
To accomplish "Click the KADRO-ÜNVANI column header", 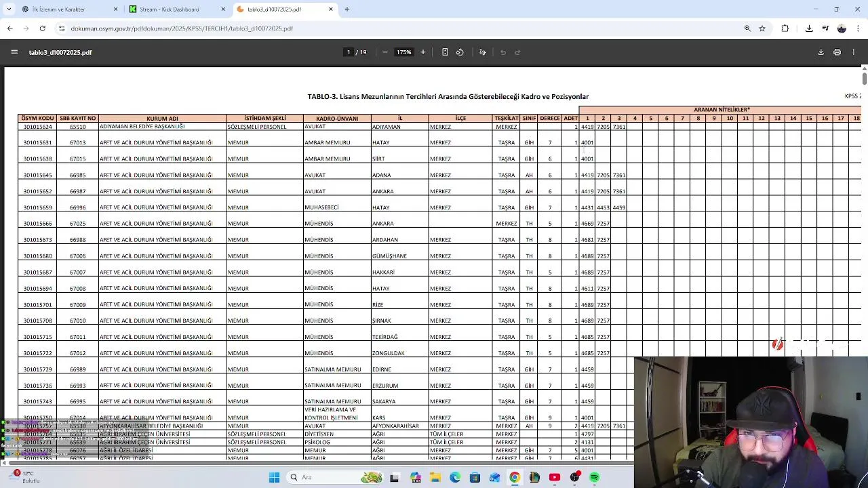I will [x=337, y=119].
